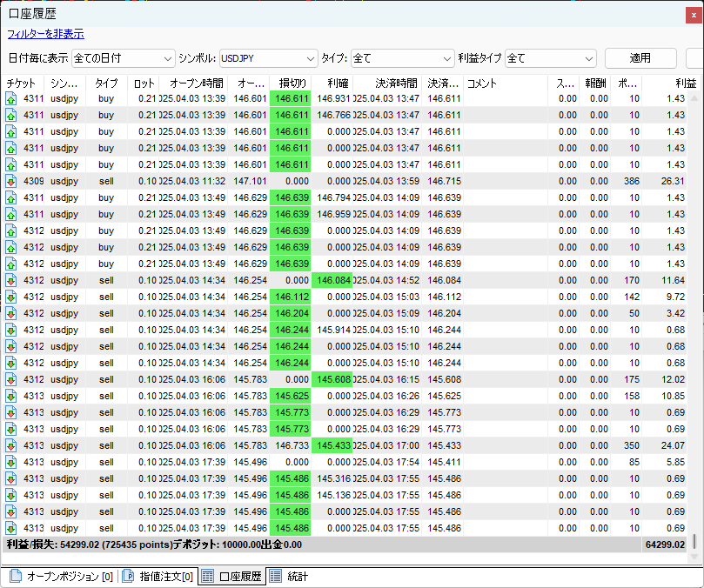
Task: Select the sell icon of ticket 4309
Action: tap(11, 181)
